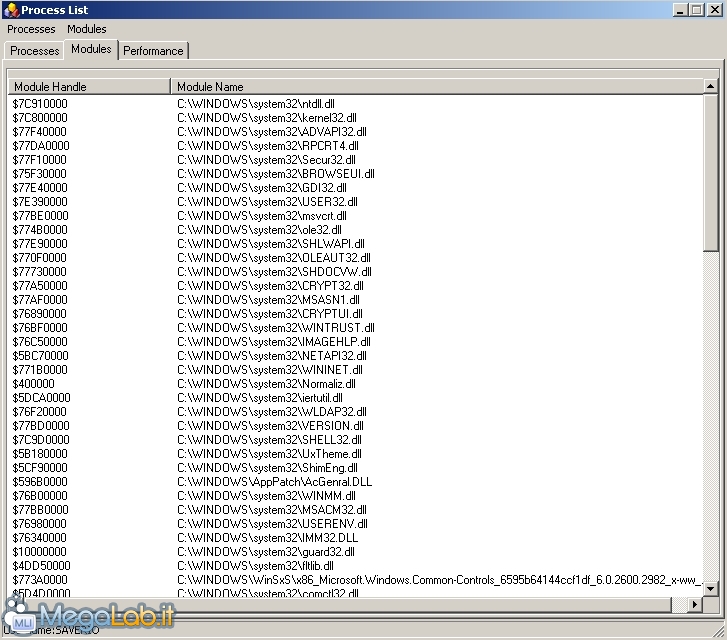
Task: Click module handle $7C910000
Action: pyautogui.click(x=40, y=104)
